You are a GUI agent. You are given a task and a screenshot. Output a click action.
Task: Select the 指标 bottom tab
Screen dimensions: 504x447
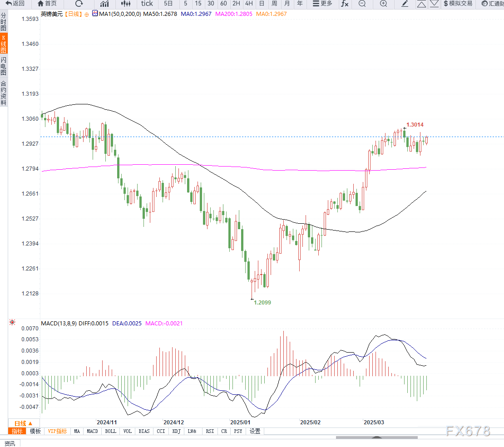click(x=17, y=431)
